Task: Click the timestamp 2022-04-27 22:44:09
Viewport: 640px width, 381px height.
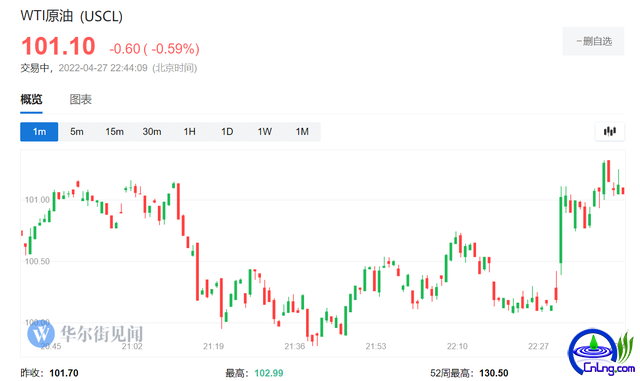Action: [x=103, y=68]
